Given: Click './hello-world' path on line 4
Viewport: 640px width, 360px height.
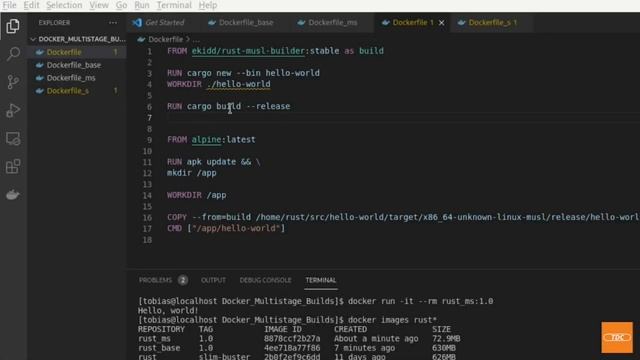Looking at the screenshot, I should 238,84.
